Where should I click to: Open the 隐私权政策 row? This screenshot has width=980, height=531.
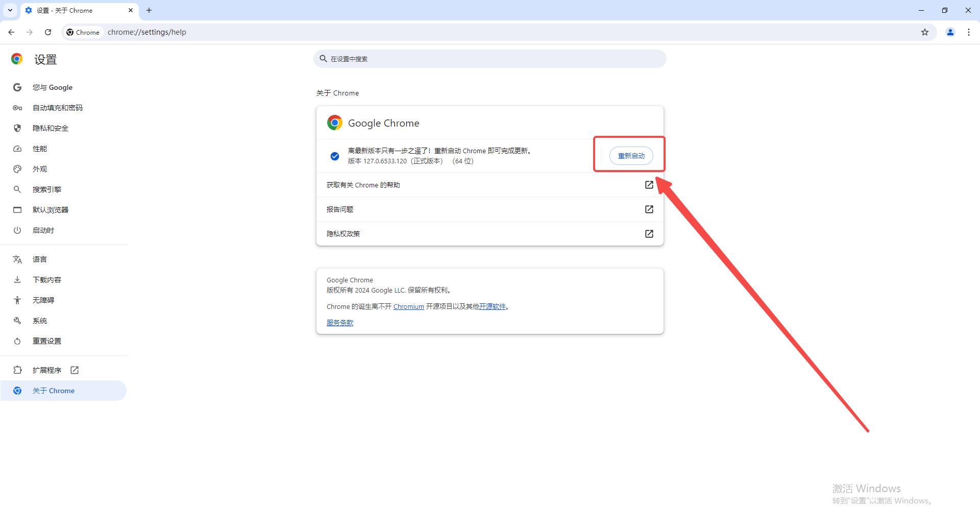[x=490, y=234]
